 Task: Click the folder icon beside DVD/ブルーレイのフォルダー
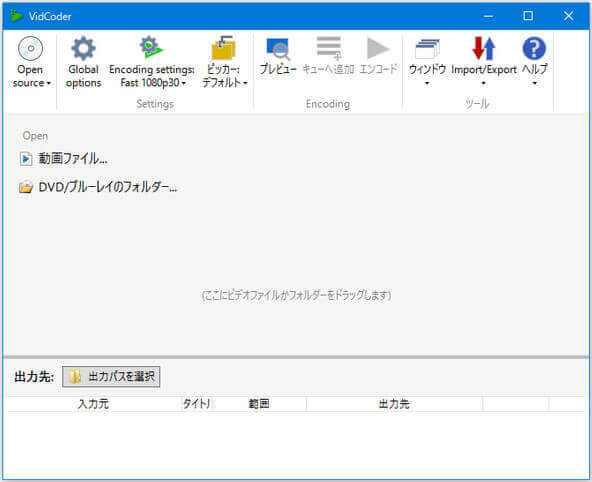pyautogui.click(x=26, y=187)
